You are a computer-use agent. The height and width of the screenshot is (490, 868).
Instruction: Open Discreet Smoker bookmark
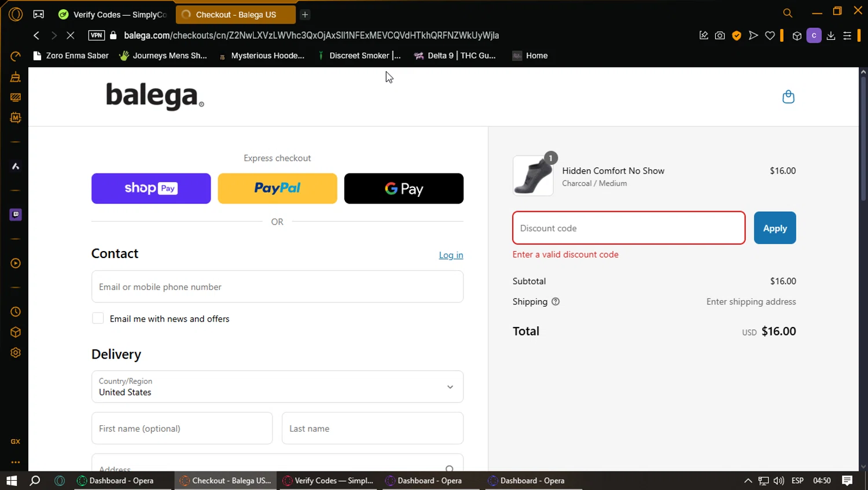coord(359,56)
